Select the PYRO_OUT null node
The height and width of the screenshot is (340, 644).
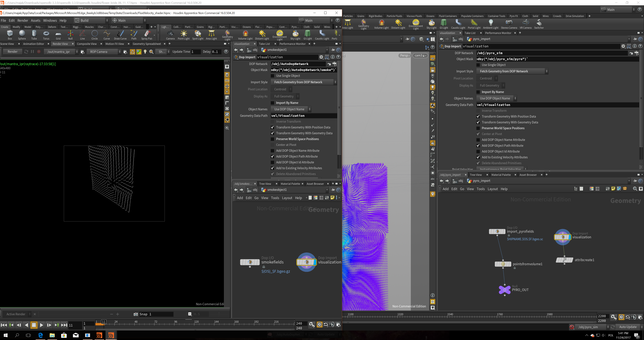[x=505, y=290]
